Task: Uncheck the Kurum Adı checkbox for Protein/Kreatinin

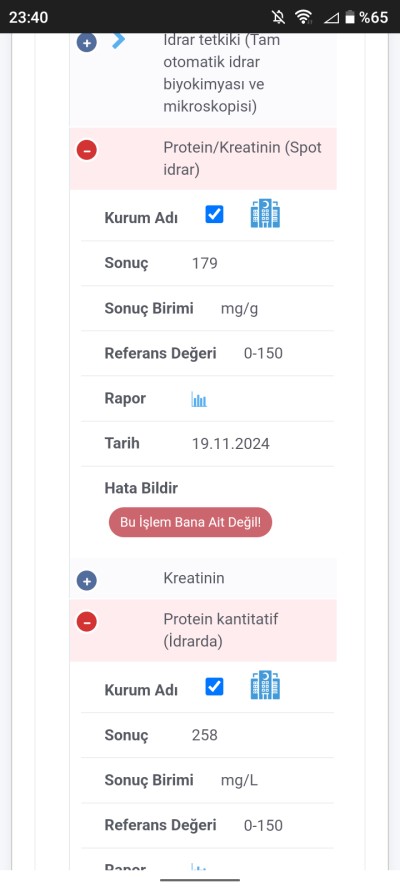Action: click(x=214, y=215)
